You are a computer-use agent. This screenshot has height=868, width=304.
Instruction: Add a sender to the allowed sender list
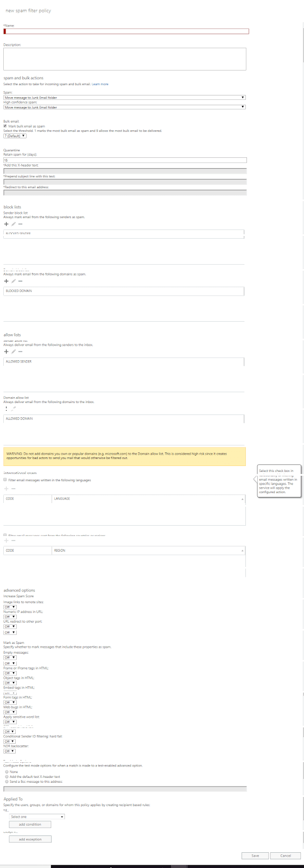[x=7, y=352]
